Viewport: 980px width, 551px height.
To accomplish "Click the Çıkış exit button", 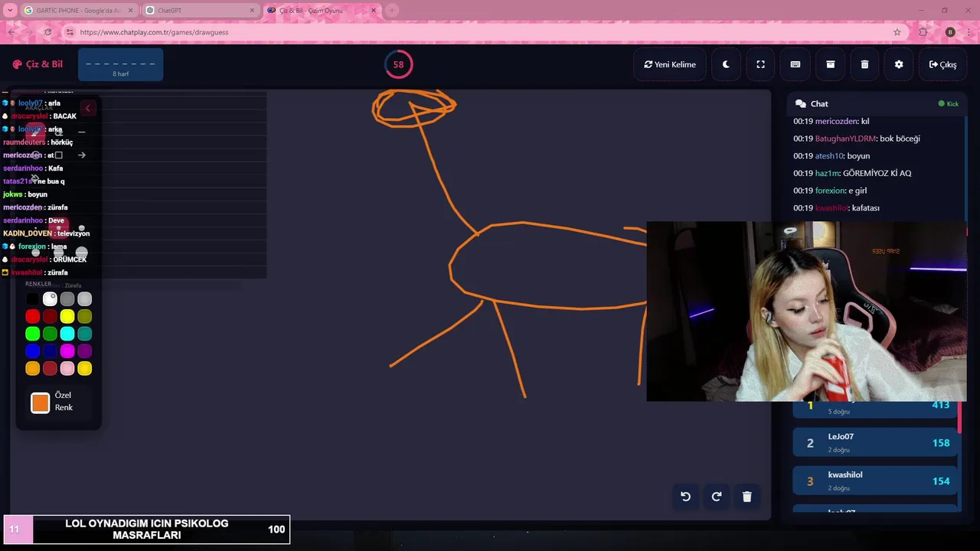I will tap(942, 64).
